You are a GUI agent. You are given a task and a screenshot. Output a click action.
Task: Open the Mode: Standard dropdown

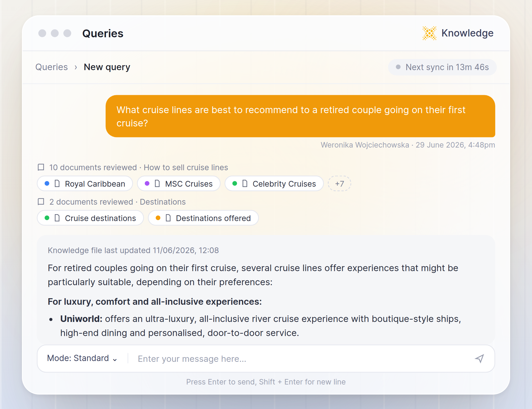[82, 358]
